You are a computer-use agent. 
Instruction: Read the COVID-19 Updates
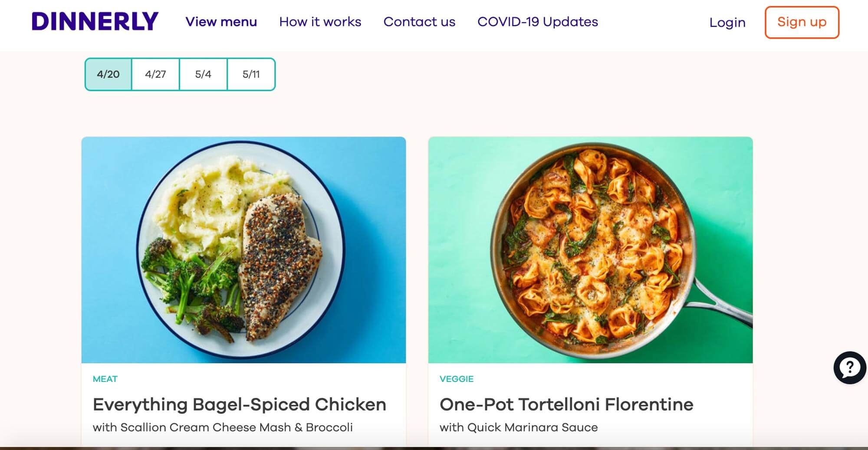tap(537, 22)
